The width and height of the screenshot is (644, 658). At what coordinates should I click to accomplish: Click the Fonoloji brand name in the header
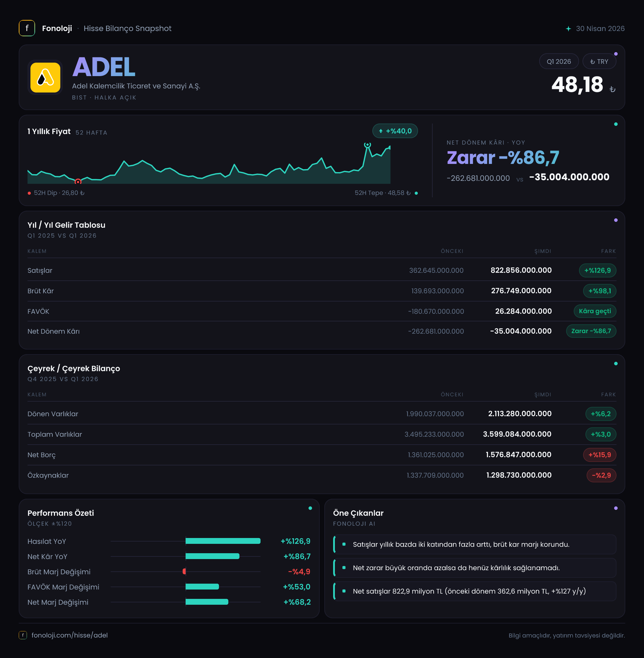pos(57,28)
